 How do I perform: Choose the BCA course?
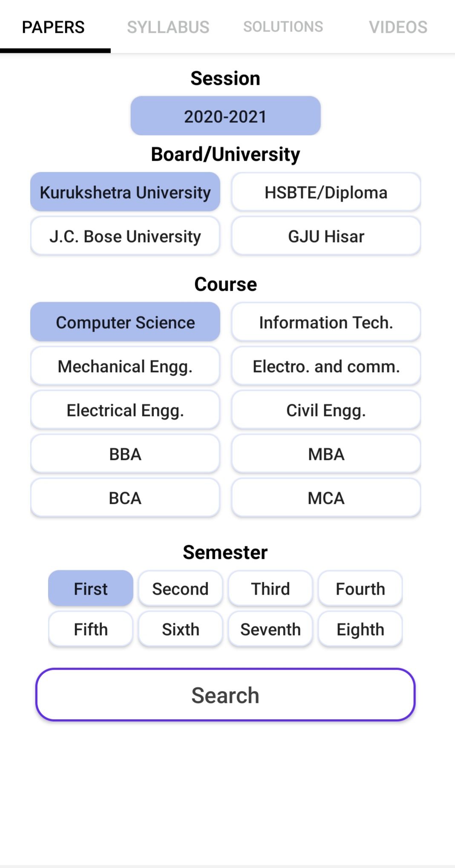click(x=125, y=498)
